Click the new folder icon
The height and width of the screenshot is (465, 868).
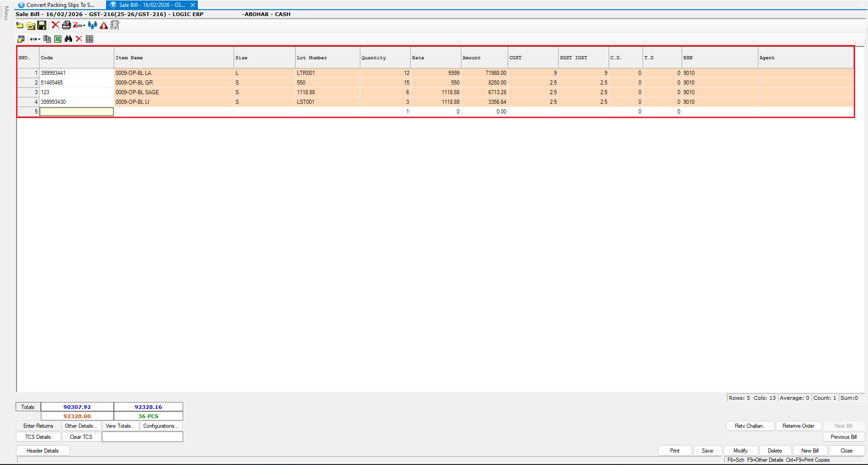click(20, 25)
